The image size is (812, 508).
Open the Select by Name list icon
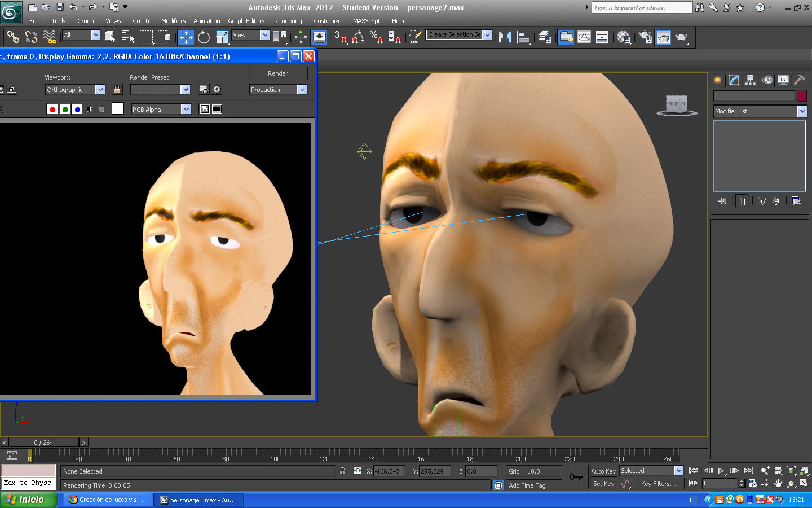click(128, 37)
